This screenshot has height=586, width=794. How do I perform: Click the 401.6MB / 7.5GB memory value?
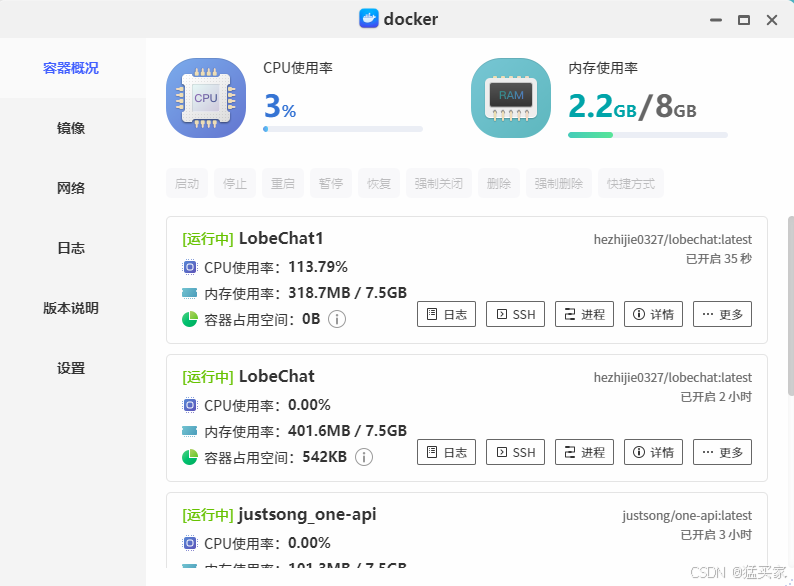coord(347,431)
